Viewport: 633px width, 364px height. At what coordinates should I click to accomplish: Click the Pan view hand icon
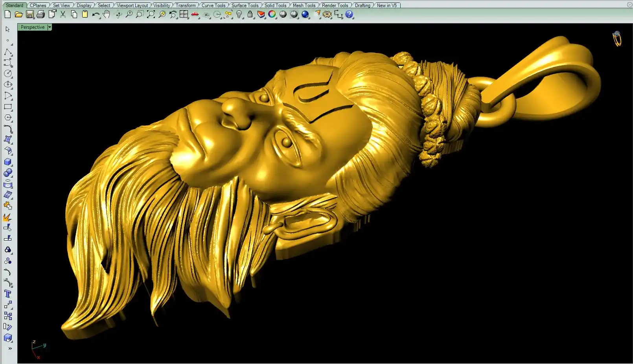click(107, 15)
